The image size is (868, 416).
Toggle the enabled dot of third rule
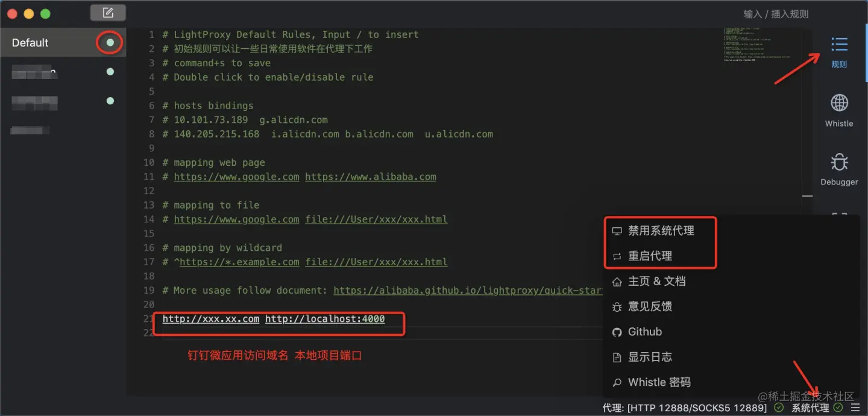[110, 101]
